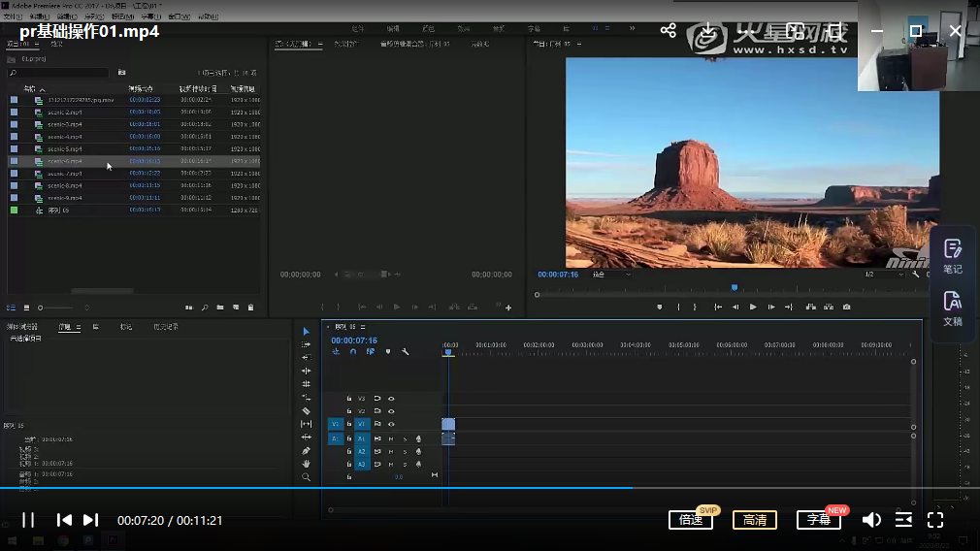The image size is (980, 551).
Task: Select scenic-8.mp4 in project bin
Action: (65, 185)
